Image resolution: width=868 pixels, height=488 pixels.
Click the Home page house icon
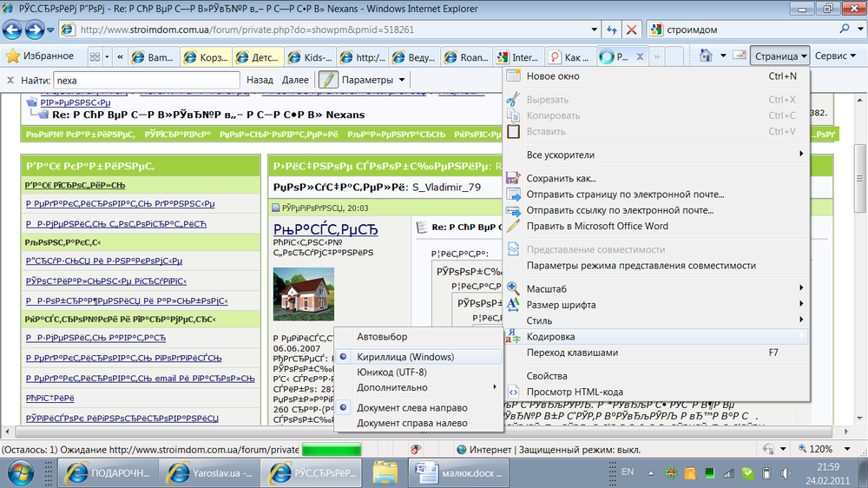(706, 56)
